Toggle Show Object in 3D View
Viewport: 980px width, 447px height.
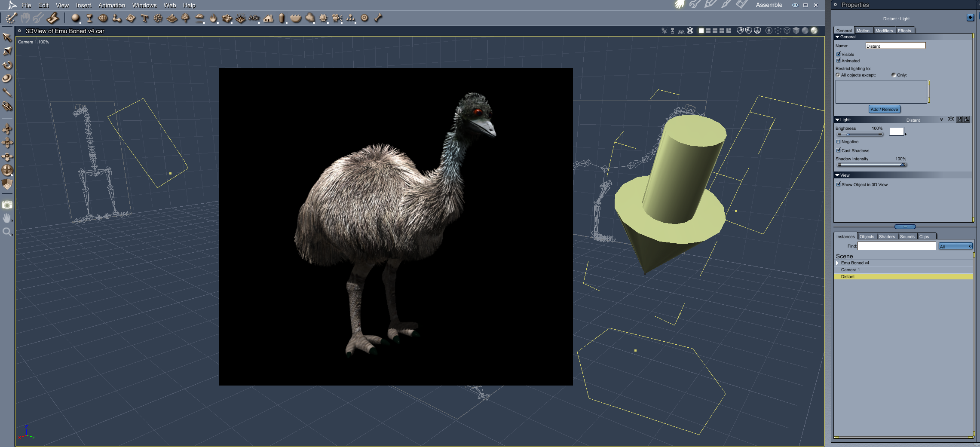838,184
